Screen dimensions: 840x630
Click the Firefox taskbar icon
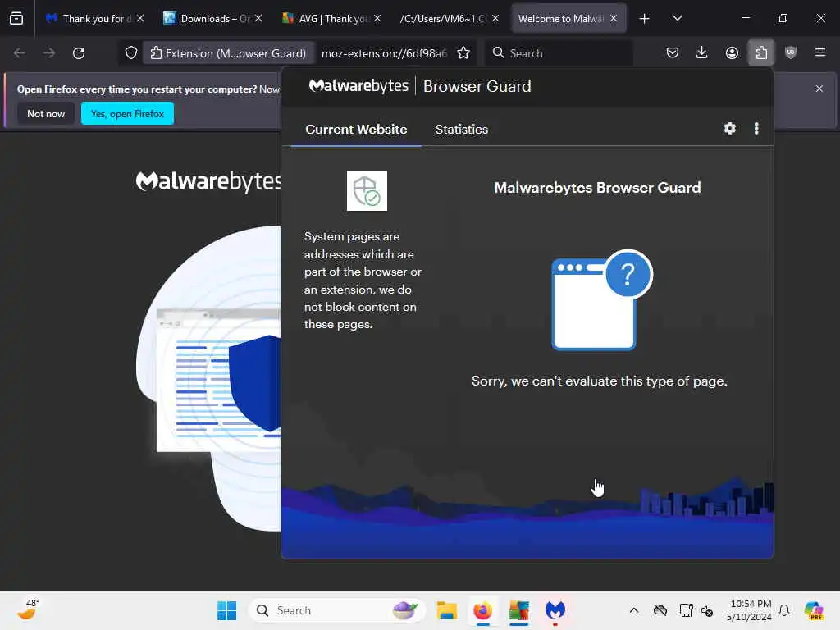coord(482,610)
